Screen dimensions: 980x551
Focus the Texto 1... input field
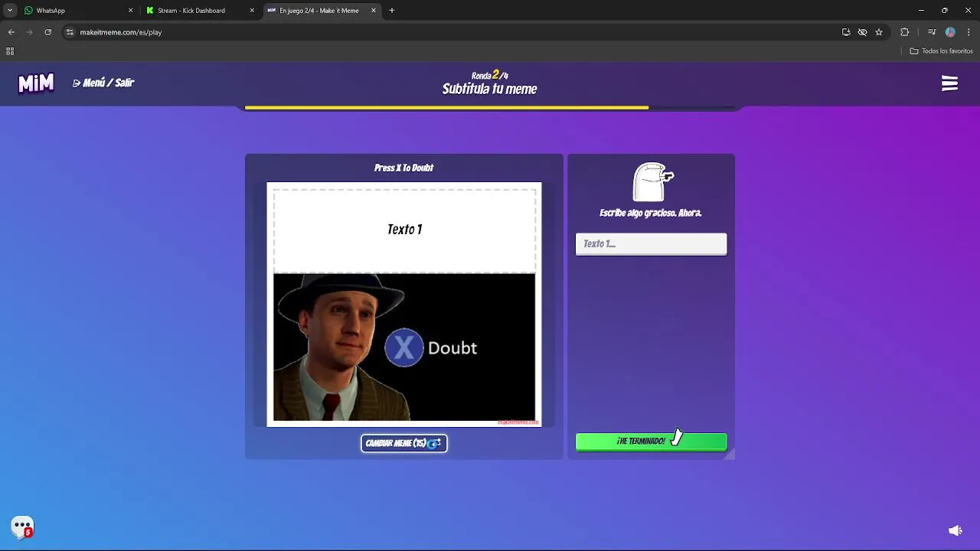(x=651, y=244)
